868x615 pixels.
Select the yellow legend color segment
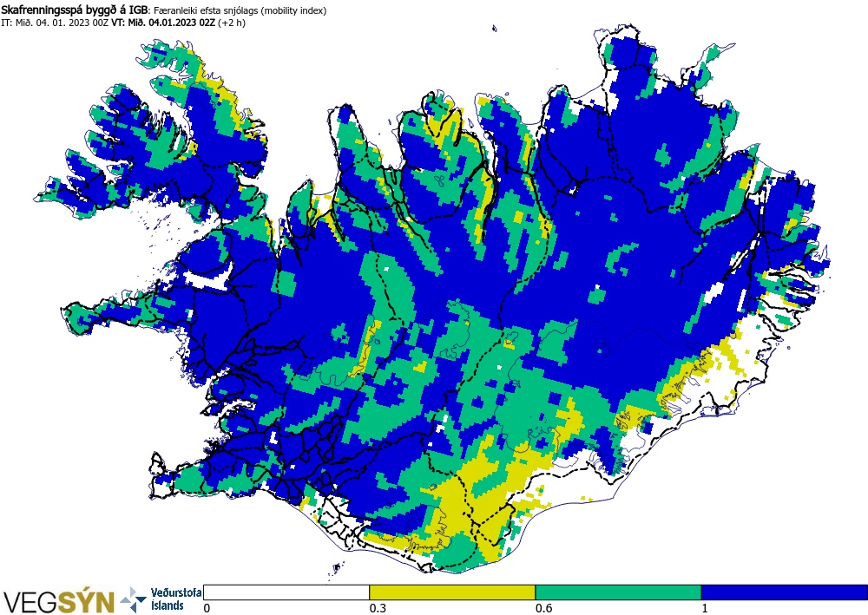coord(452,592)
